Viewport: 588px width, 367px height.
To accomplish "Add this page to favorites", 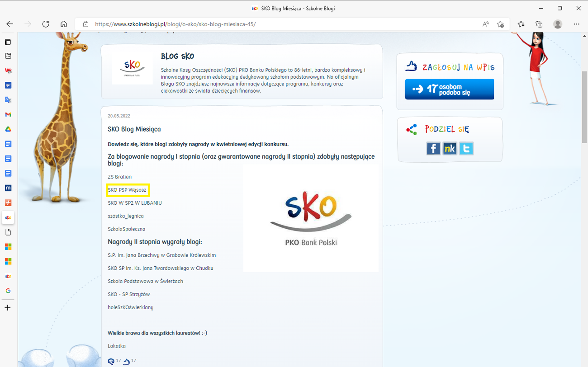I will [500, 24].
